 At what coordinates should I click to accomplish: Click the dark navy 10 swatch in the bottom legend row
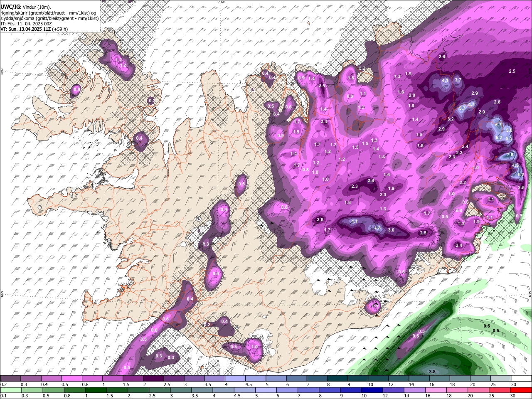pos(371,390)
